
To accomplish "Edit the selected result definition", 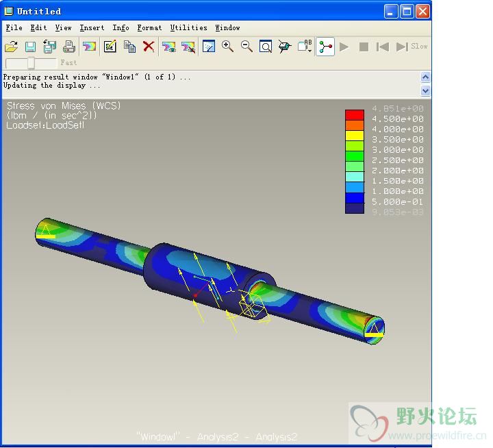I will 110,47.
